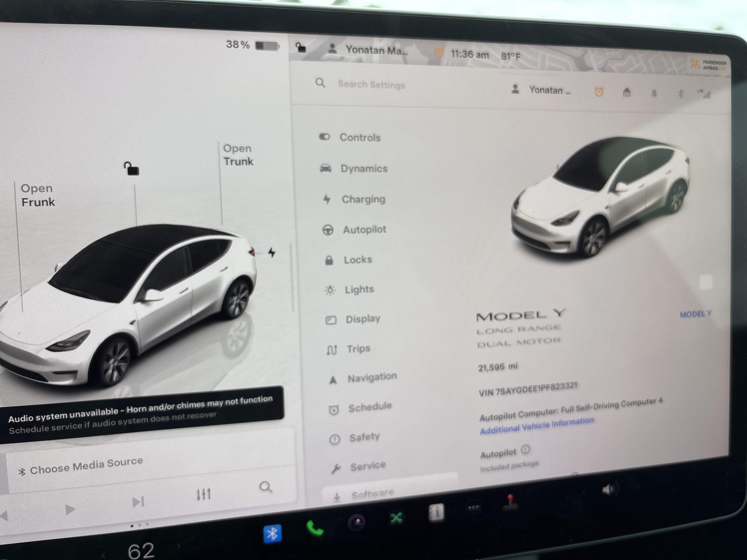Tap the LTE signal strength icon
This screenshot has width=747, height=560.
coord(704,94)
